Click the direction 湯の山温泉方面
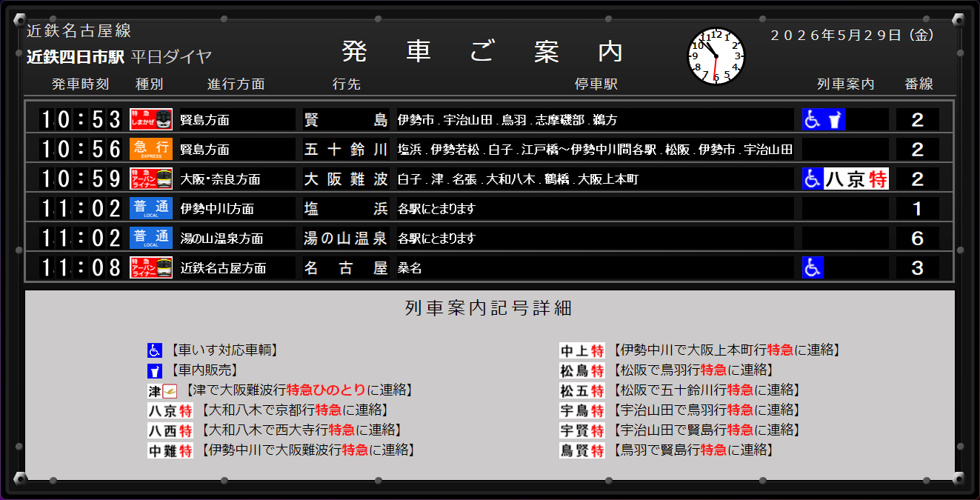980x500 pixels. point(221,239)
